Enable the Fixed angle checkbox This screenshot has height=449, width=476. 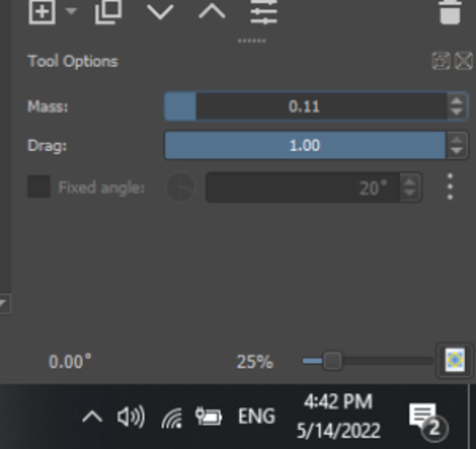tap(39, 187)
